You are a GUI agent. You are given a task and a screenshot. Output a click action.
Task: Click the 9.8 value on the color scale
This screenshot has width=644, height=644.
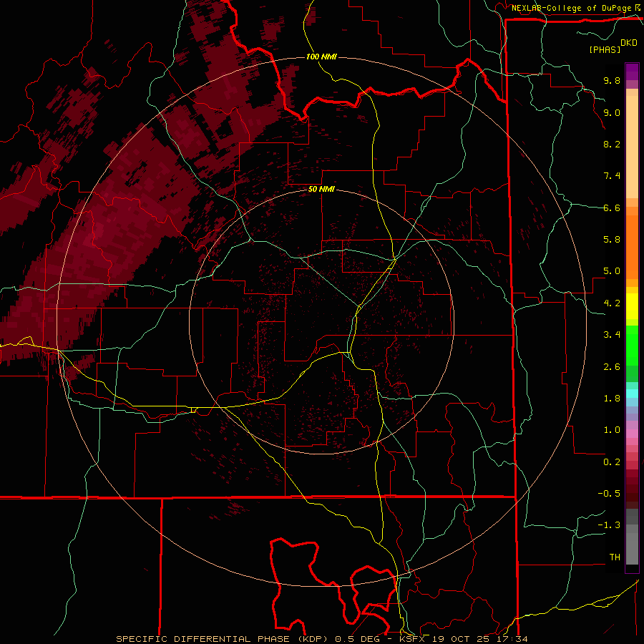tap(612, 80)
